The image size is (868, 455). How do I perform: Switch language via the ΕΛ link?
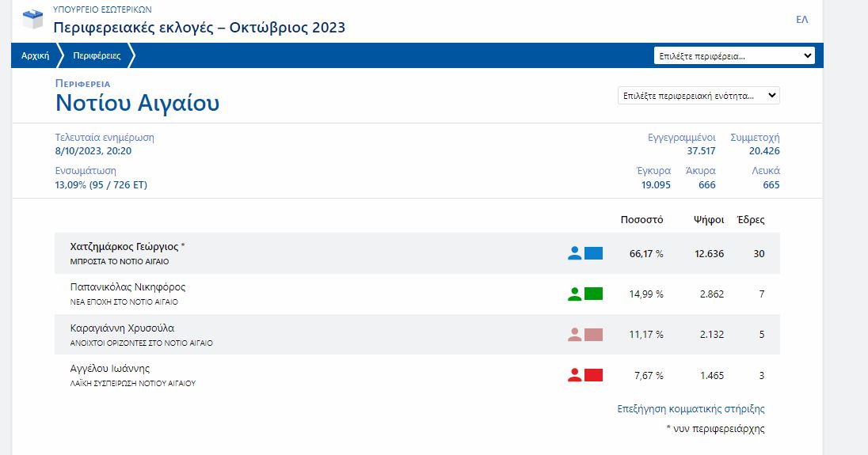(801, 20)
